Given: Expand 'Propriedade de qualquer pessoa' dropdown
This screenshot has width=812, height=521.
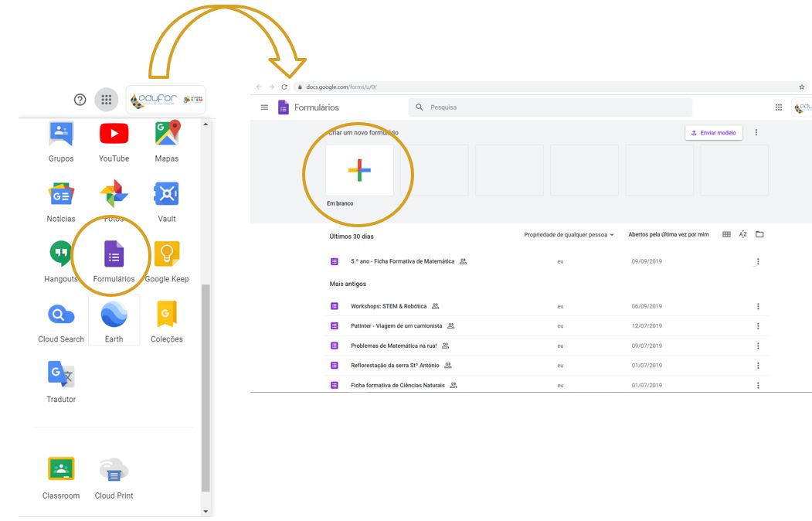Looking at the screenshot, I should [x=569, y=234].
